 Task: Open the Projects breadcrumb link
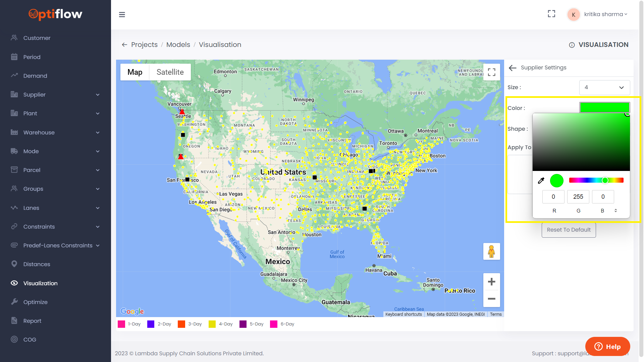[144, 44]
